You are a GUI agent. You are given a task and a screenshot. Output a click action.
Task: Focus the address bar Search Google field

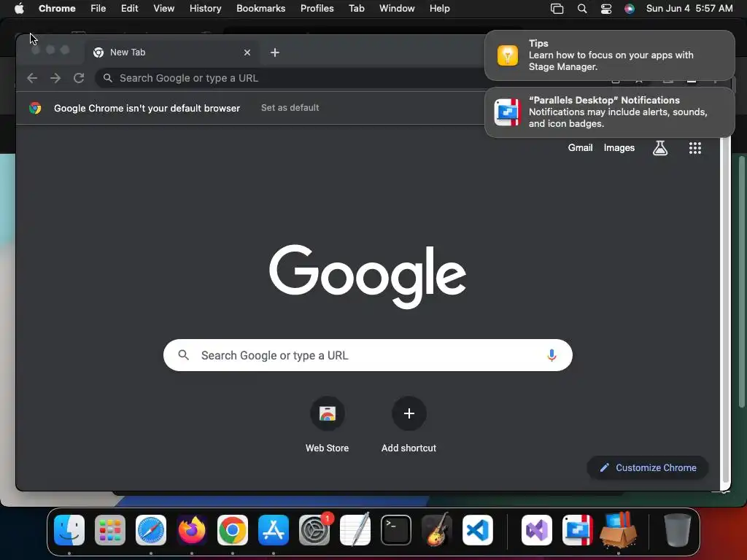pos(290,78)
